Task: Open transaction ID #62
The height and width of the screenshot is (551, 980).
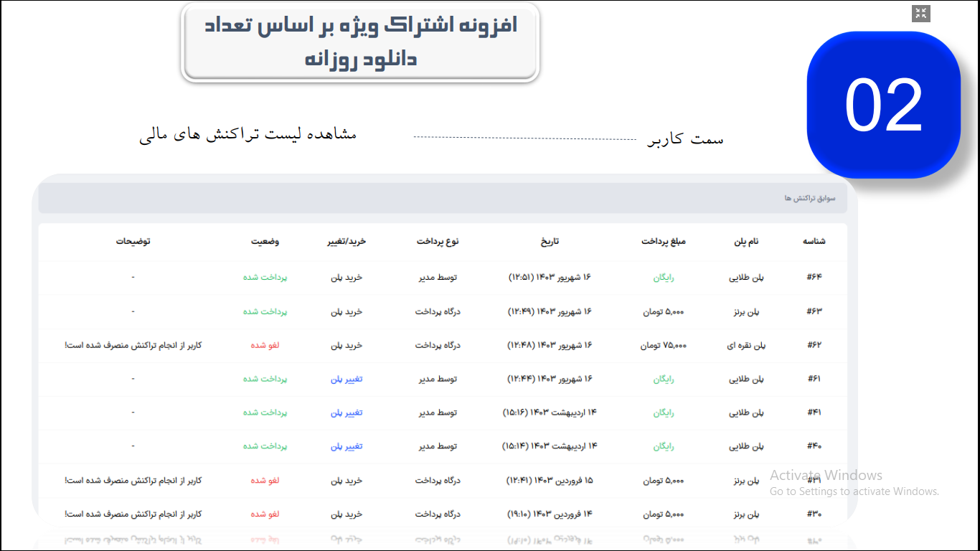Action: 814,345
